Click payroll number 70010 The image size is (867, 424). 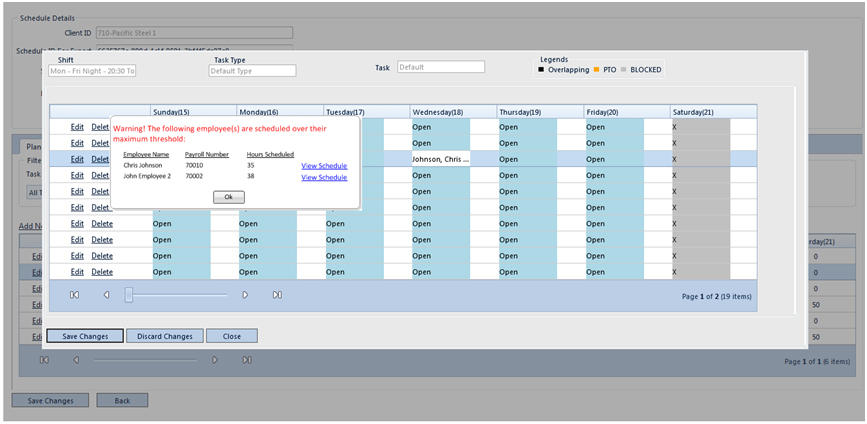coord(194,165)
